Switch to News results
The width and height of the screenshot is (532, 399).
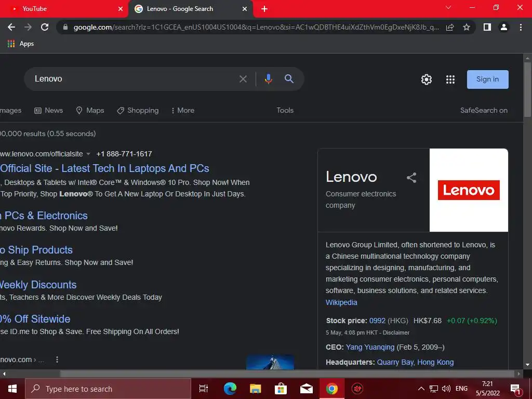49,110
